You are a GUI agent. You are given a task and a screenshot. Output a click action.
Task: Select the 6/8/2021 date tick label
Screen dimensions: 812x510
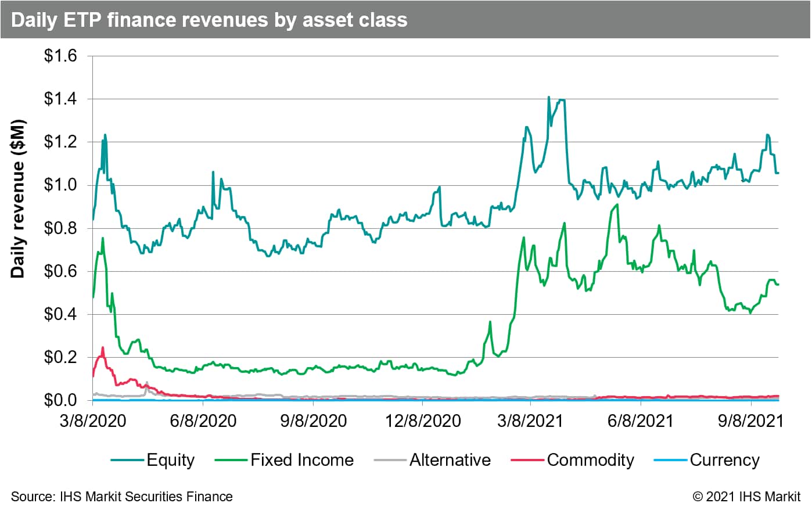coord(640,421)
